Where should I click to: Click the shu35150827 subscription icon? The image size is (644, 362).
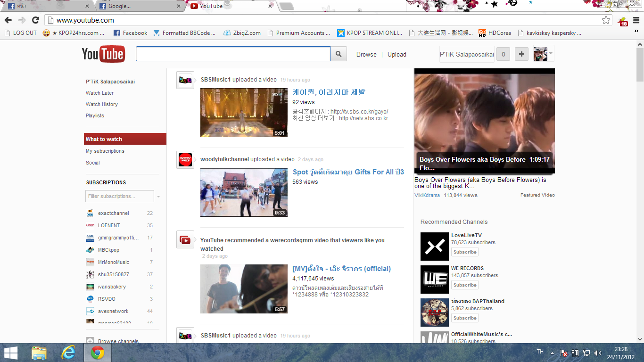[x=90, y=274]
